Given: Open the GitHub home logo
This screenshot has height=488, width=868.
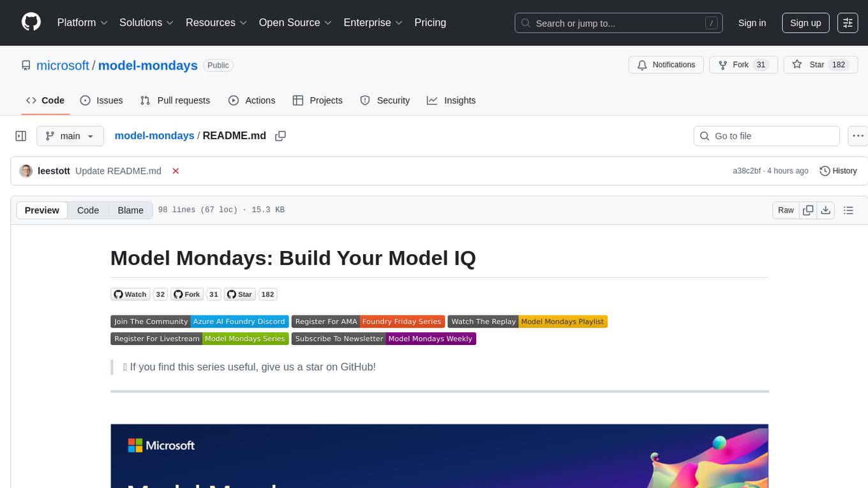Looking at the screenshot, I should click(x=31, y=22).
